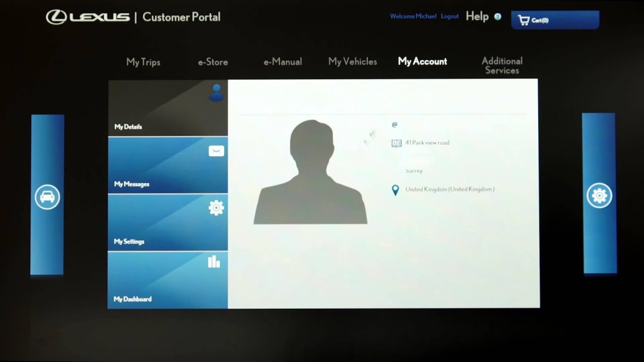This screenshot has width=644, height=362.
Task: Open the Help question mark icon
Action: (x=498, y=17)
